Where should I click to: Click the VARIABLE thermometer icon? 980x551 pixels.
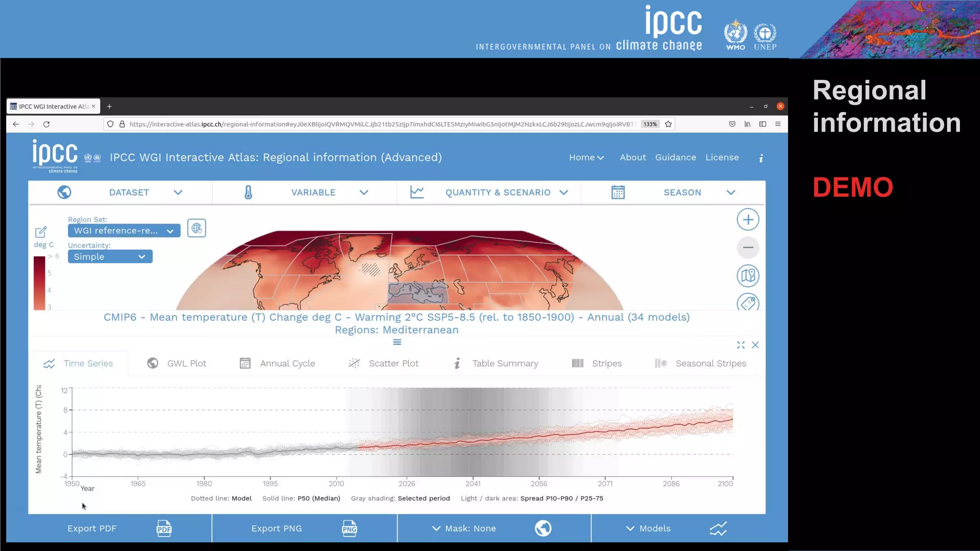tap(248, 192)
